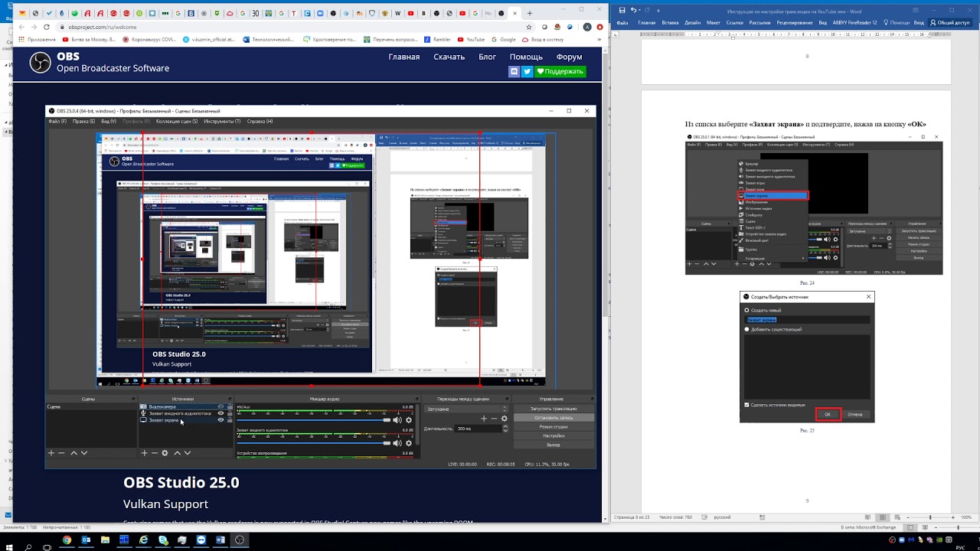This screenshot has width=980, height=551.
Task: Open Word from Windows taskbar
Action: coord(220,540)
